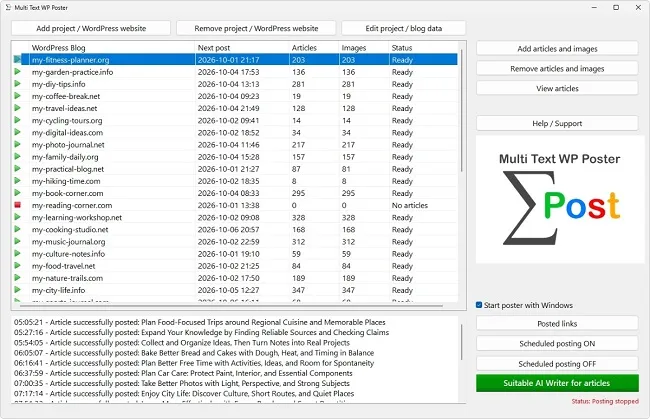The width and height of the screenshot is (650, 419).
Task: Select my-garden-practice.info blog name
Action: click(72, 72)
